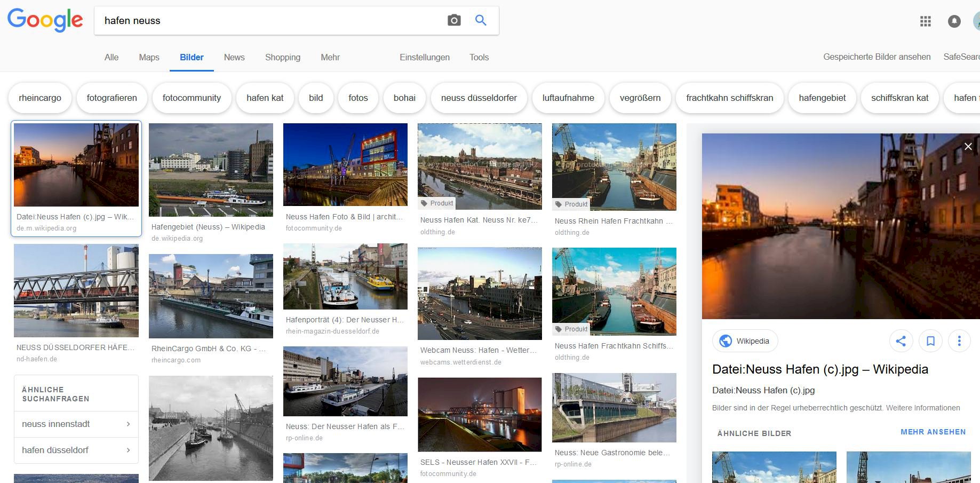This screenshot has width=980, height=483.
Task: Click the 'Gespeicherte Bilder ansehen' link
Action: click(877, 57)
